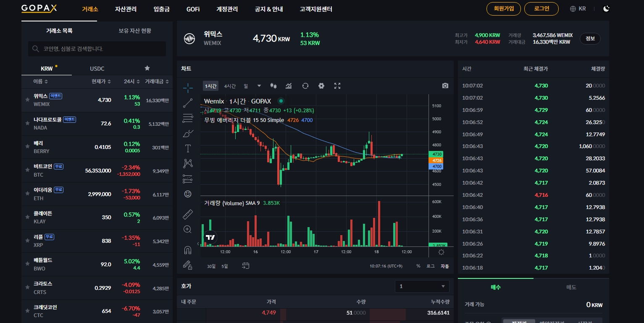This screenshot has width=644, height=323.
Task: Open the KR language selector
Action: click(578, 9)
